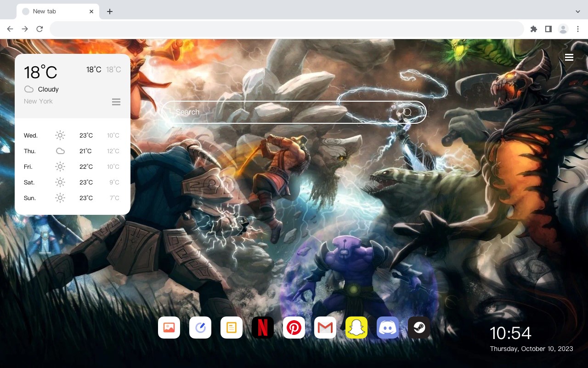Open the yellow Notes shortcut
Image resolution: width=588 pixels, height=368 pixels.
[x=232, y=328]
